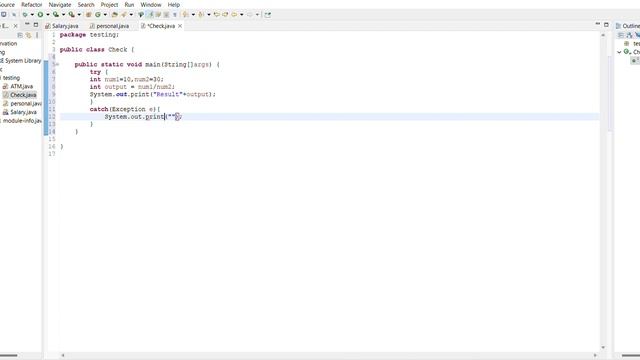Close the Package Explorer view tab
Image resolution: width=640 pixels, height=360 pixels.
[16, 26]
